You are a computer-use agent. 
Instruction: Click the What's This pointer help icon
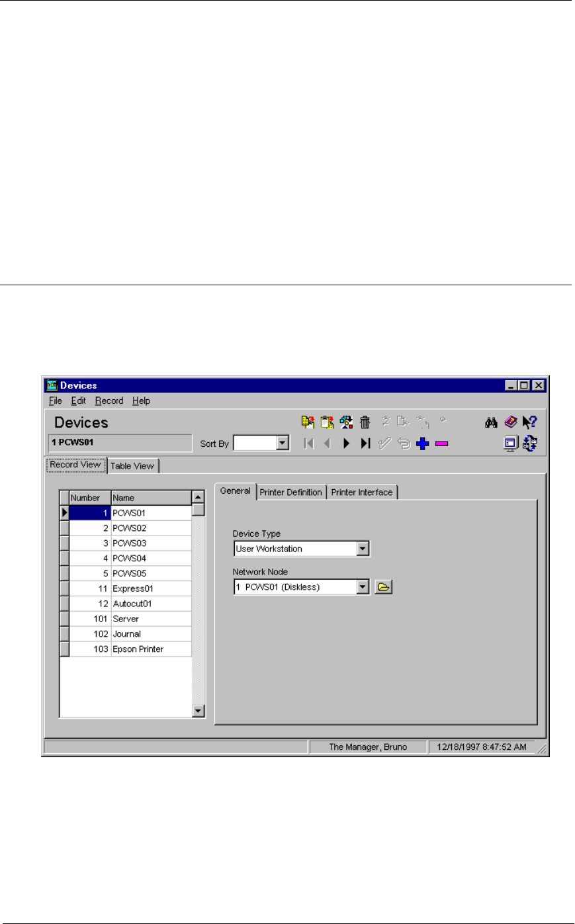[x=529, y=422]
